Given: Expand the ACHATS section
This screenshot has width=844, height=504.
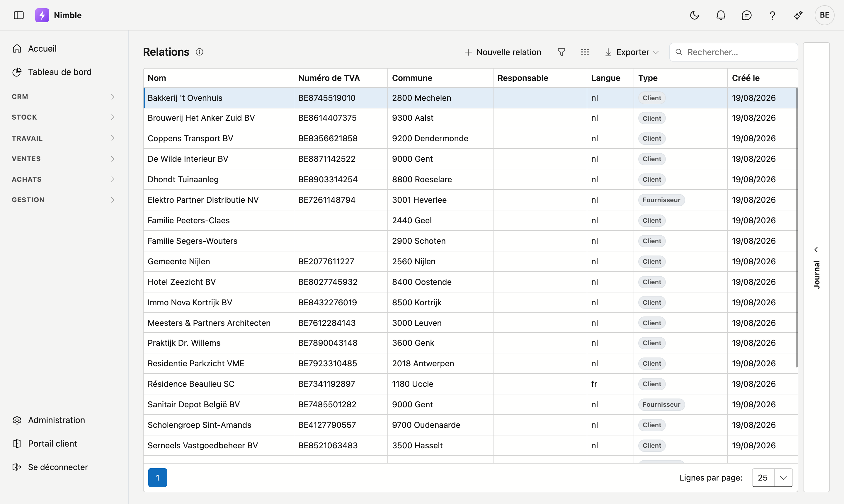Looking at the screenshot, I should coord(64,179).
